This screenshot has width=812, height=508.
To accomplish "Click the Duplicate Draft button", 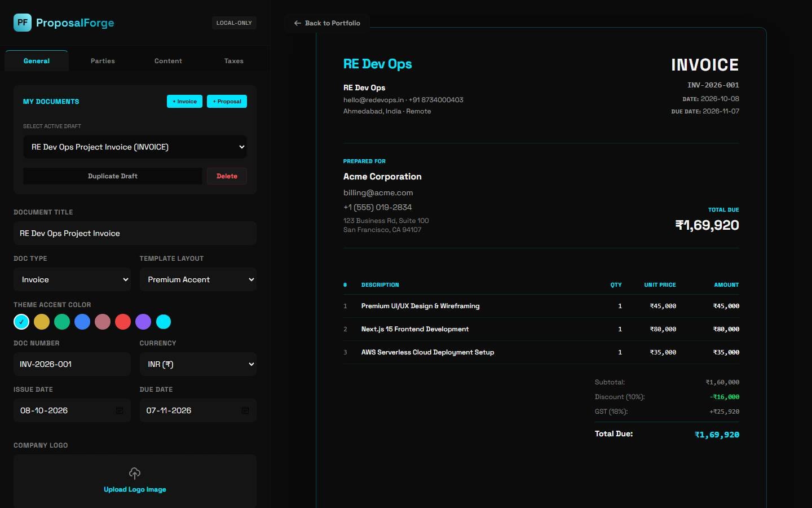I will [x=113, y=176].
